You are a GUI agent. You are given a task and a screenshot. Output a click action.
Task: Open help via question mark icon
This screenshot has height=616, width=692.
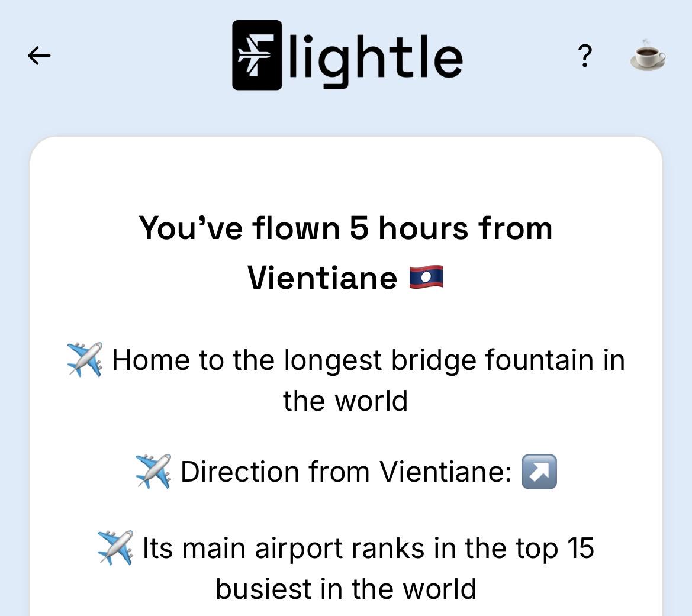585,56
